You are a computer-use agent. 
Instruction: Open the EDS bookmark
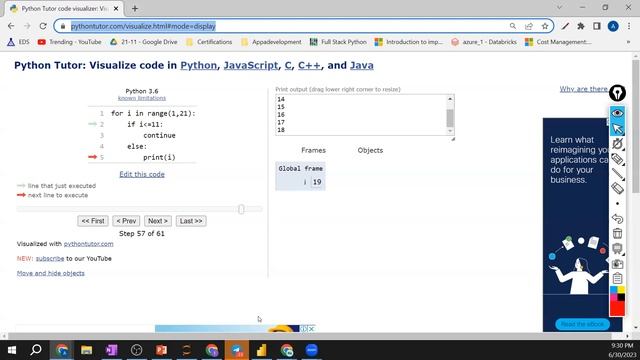coord(18,42)
